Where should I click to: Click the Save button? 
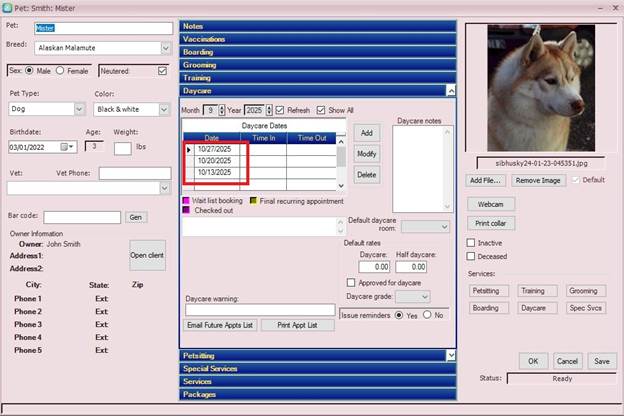(602, 361)
